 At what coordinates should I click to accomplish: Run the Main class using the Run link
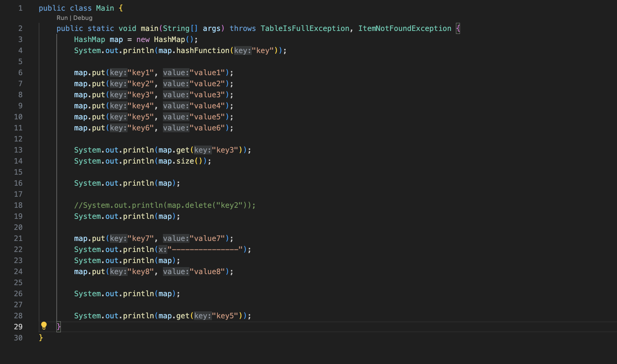pos(62,18)
